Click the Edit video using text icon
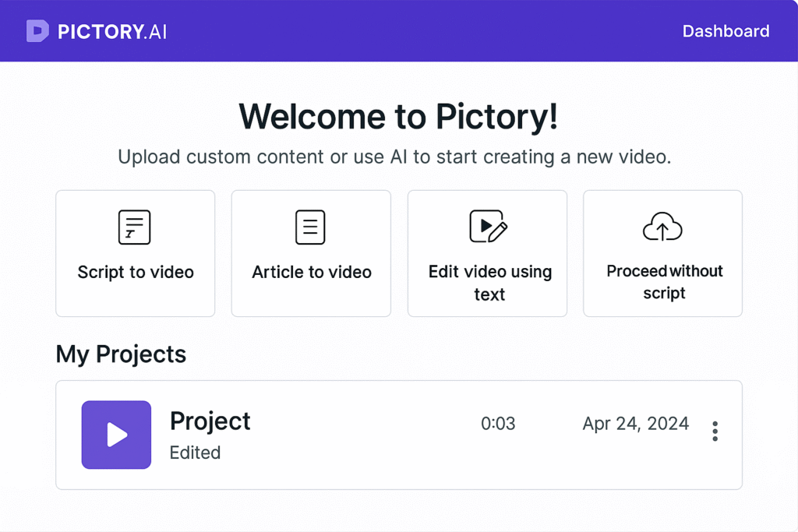This screenshot has width=798, height=532. point(488,227)
